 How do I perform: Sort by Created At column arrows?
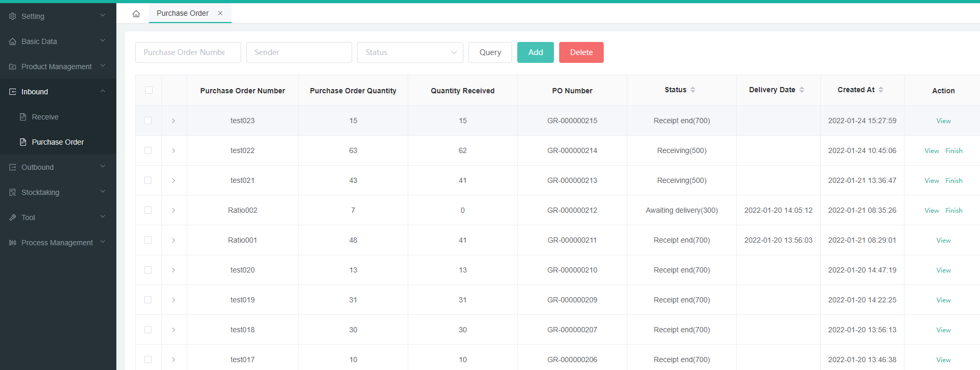point(881,90)
